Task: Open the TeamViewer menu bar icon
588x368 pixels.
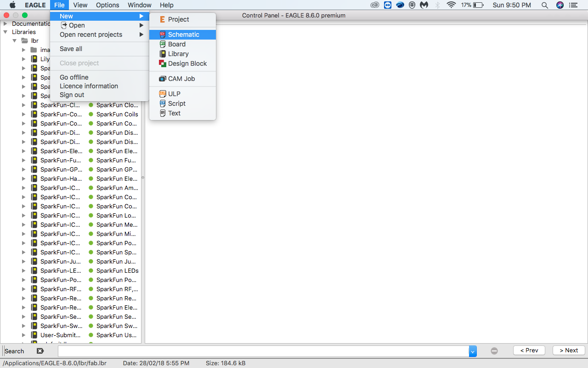Action: (x=388, y=5)
